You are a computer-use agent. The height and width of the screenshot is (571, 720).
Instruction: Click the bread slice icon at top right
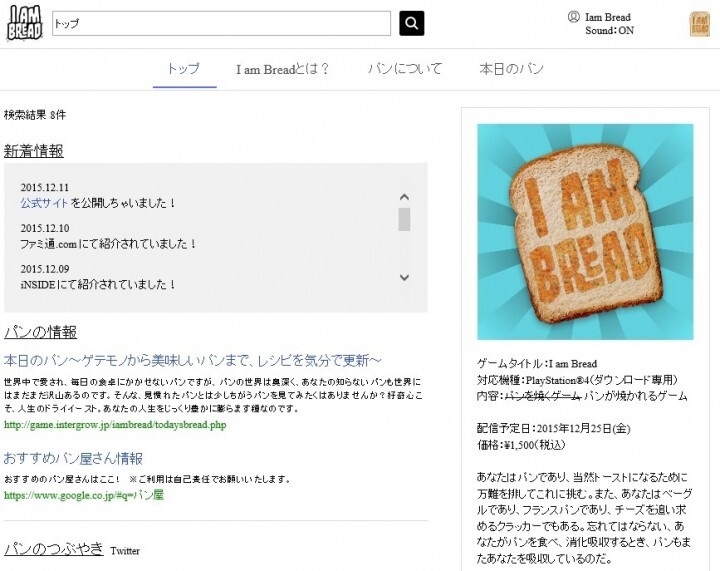[x=700, y=24]
